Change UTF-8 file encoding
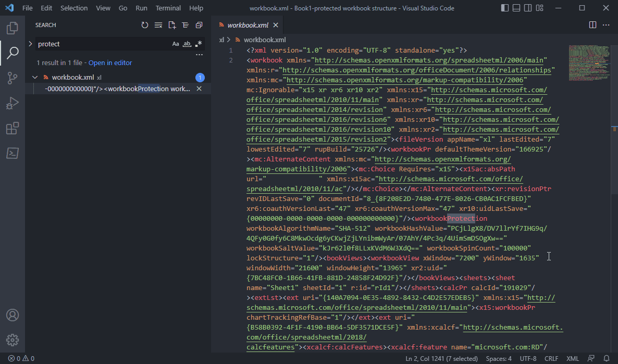The width and height of the screenshot is (618, 364). (x=528, y=358)
